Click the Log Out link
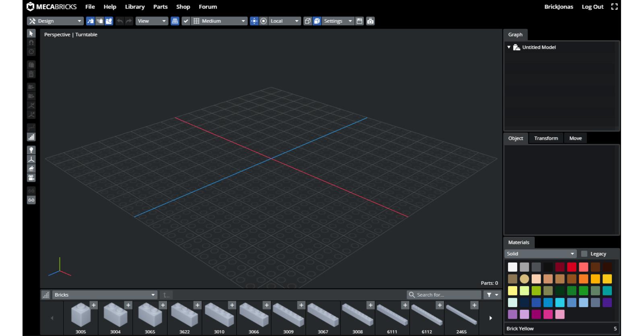The height and width of the screenshot is (336, 644). point(592,7)
